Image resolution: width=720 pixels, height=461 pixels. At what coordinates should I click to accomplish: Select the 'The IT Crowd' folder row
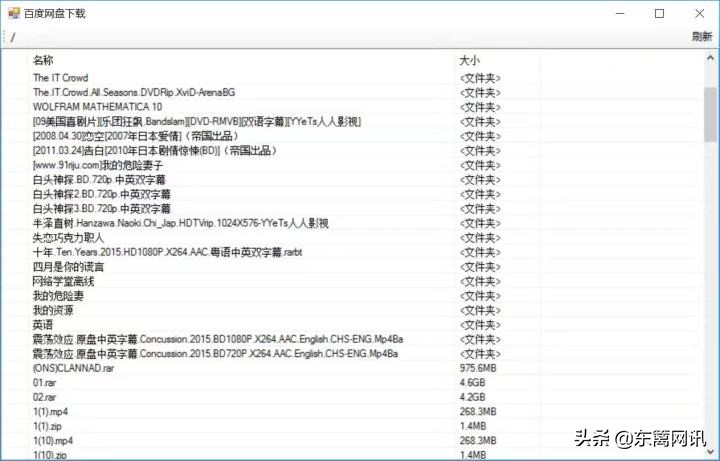(x=60, y=78)
